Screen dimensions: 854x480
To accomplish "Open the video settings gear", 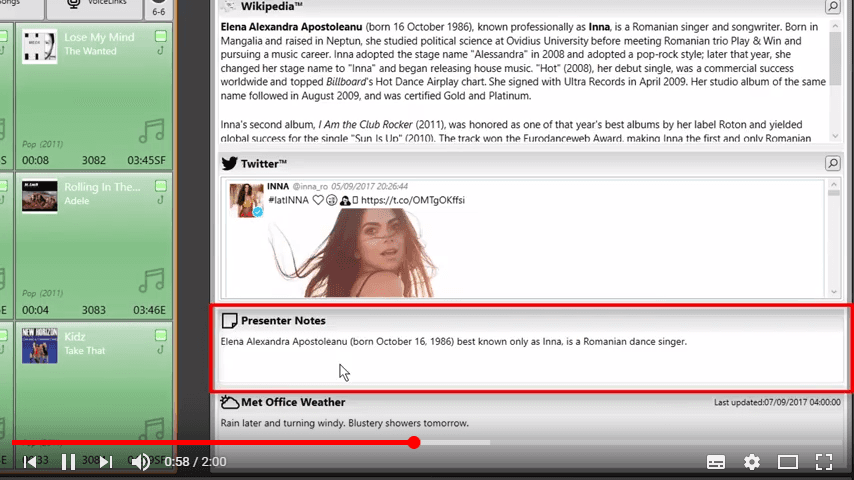I will coord(752,462).
